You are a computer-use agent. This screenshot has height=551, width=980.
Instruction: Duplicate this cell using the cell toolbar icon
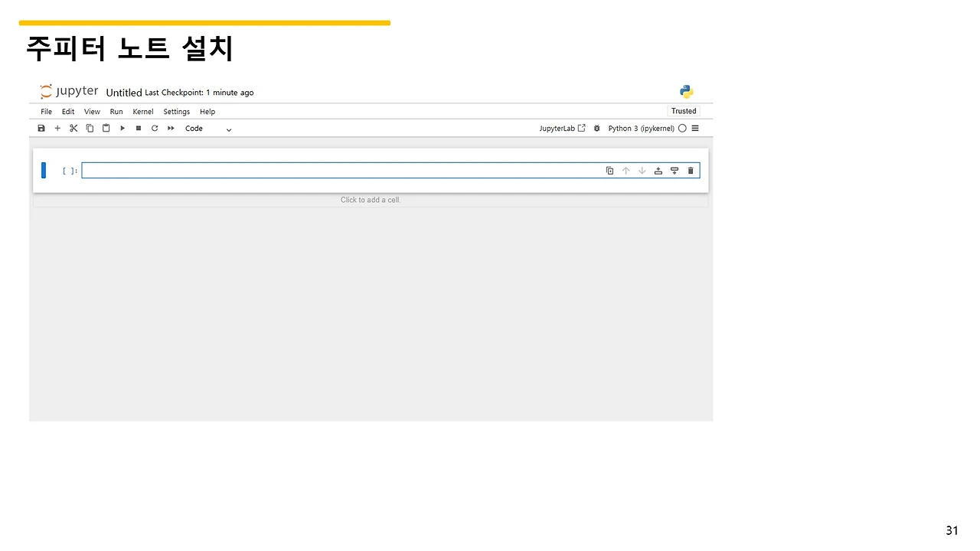[609, 171]
